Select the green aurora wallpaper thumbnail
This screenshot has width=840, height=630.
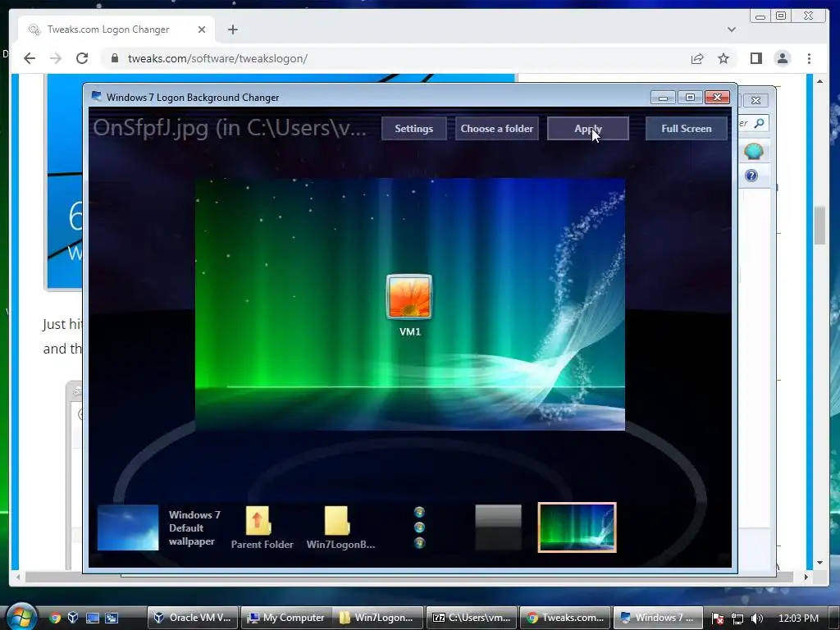coord(577,527)
